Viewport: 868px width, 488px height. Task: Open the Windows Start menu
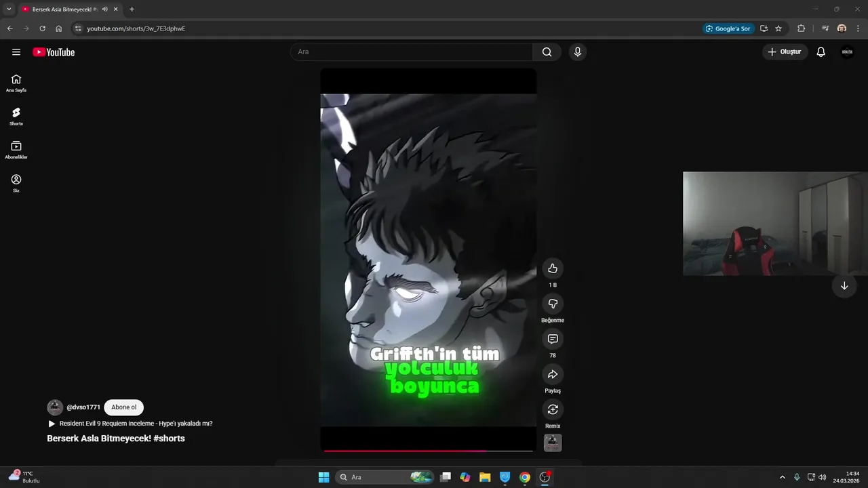click(324, 477)
